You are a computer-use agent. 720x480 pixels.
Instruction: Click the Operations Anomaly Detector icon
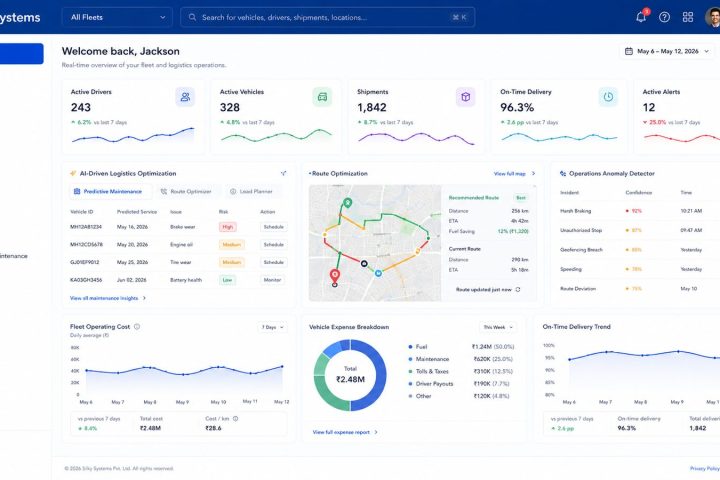563,174
